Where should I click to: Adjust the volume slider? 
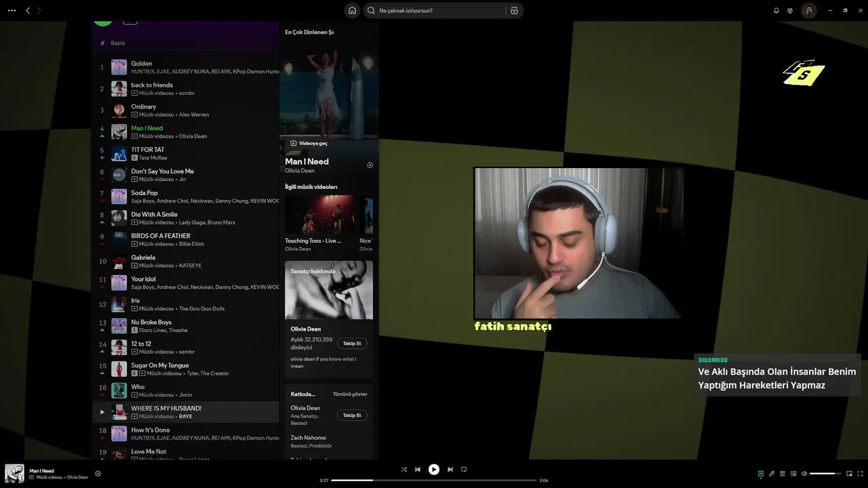pos(825,474)
